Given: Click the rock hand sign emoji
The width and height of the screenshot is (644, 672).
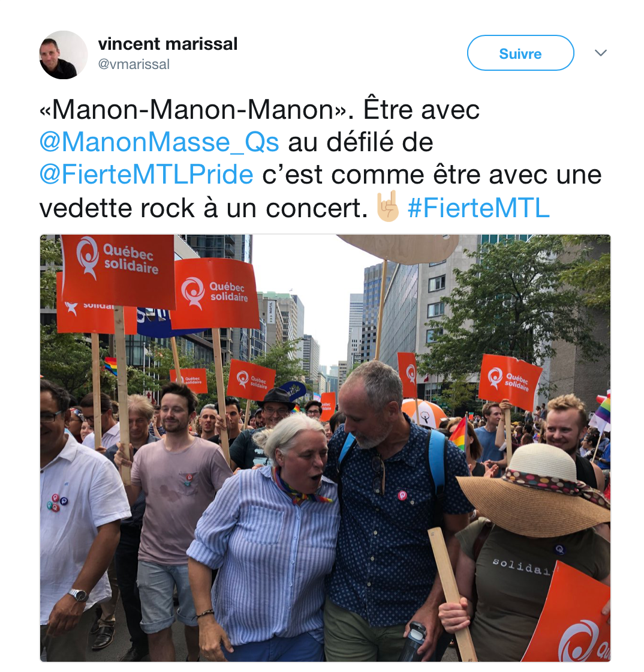Looking at the screenshot, I should (x=387, y=206).
